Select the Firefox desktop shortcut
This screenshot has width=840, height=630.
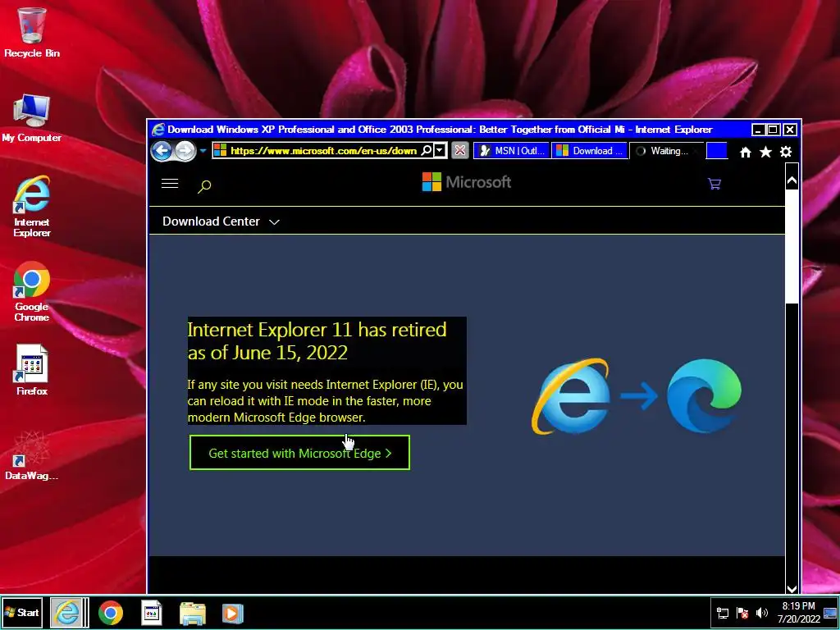click(32, 370)
